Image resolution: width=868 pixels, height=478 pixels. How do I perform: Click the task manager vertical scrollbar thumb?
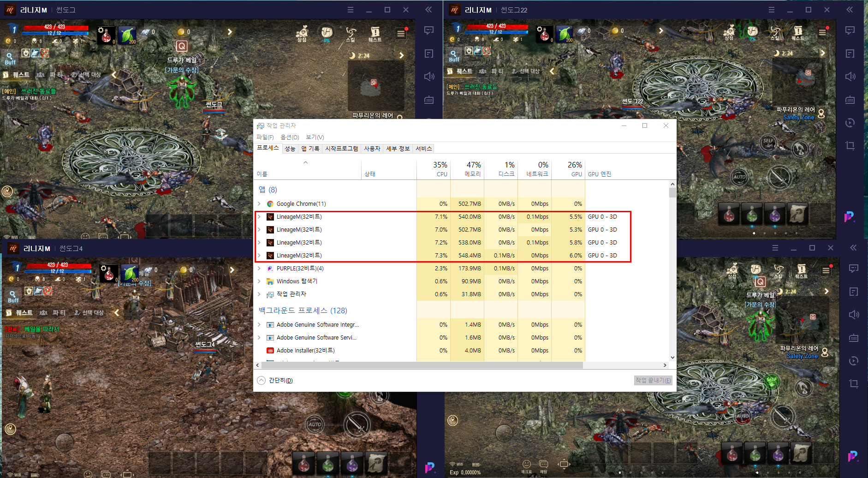click(672, 192)
